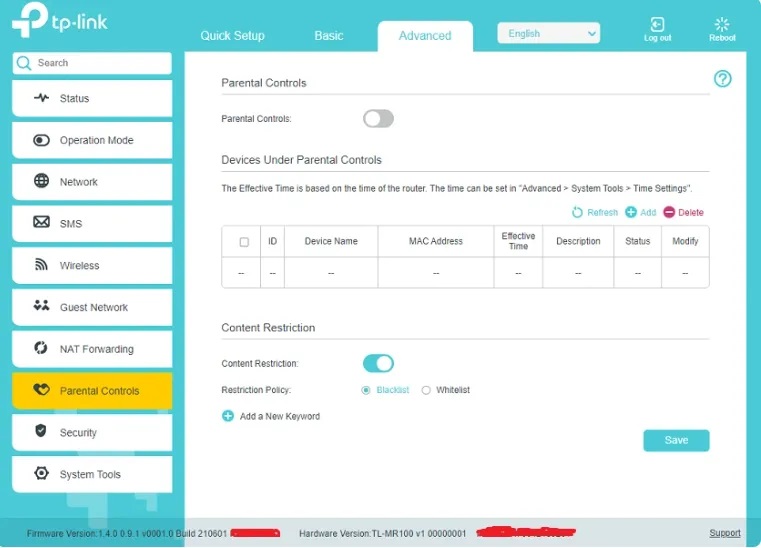Click Add a New Keyword text

click(280, 416)
